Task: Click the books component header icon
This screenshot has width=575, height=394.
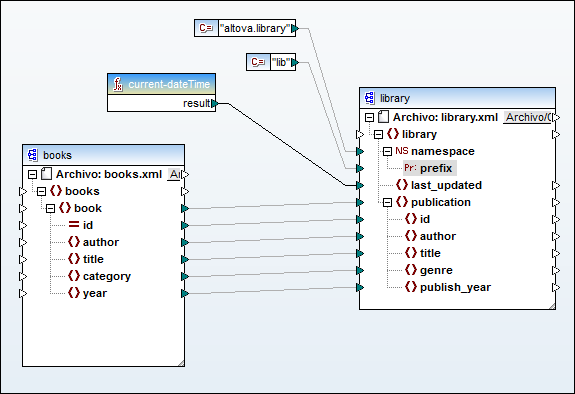Action: point(32,155)
